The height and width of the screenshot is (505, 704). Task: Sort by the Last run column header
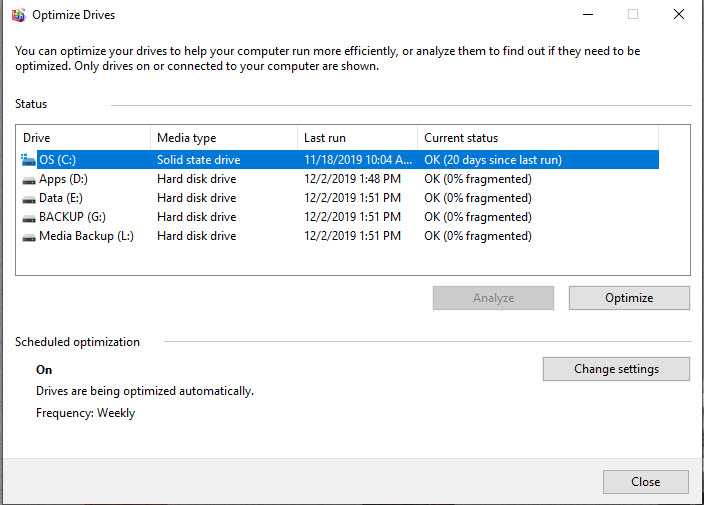pyautogui.click(x=357, y=138)
